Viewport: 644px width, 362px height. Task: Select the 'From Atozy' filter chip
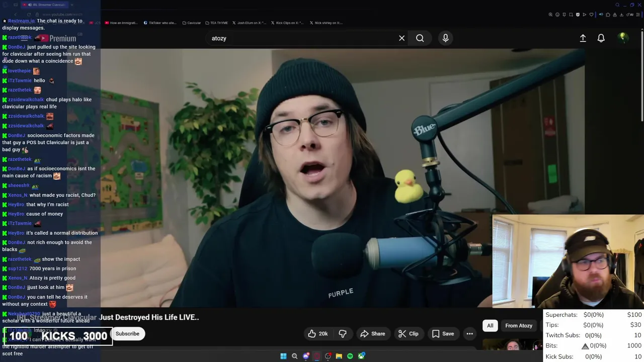click(x=519, y=326)
